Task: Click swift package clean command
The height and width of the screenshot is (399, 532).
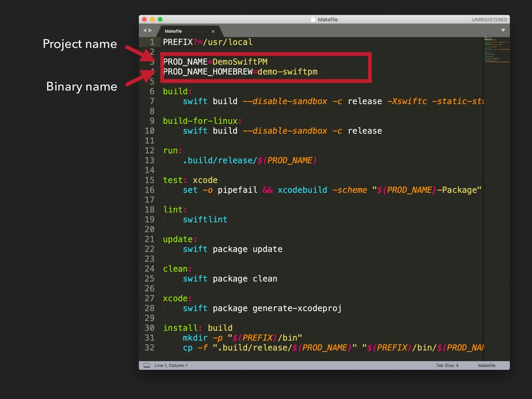Action: point(230,278)
